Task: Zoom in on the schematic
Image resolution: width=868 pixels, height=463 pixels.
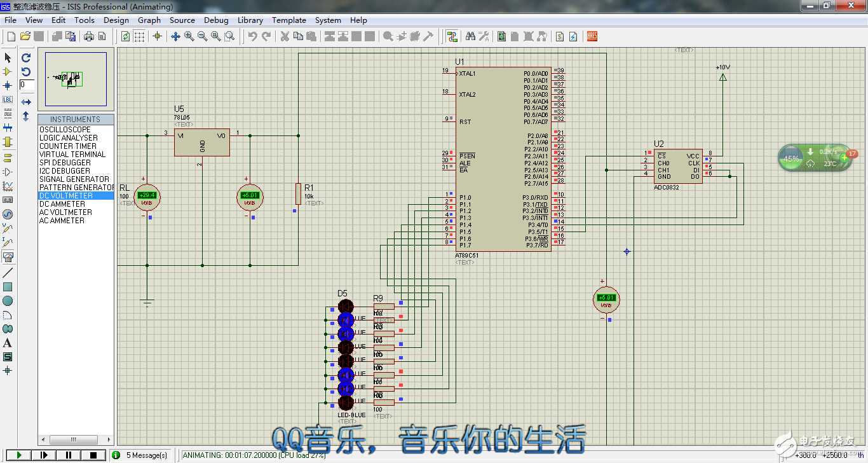Action: 189,36
